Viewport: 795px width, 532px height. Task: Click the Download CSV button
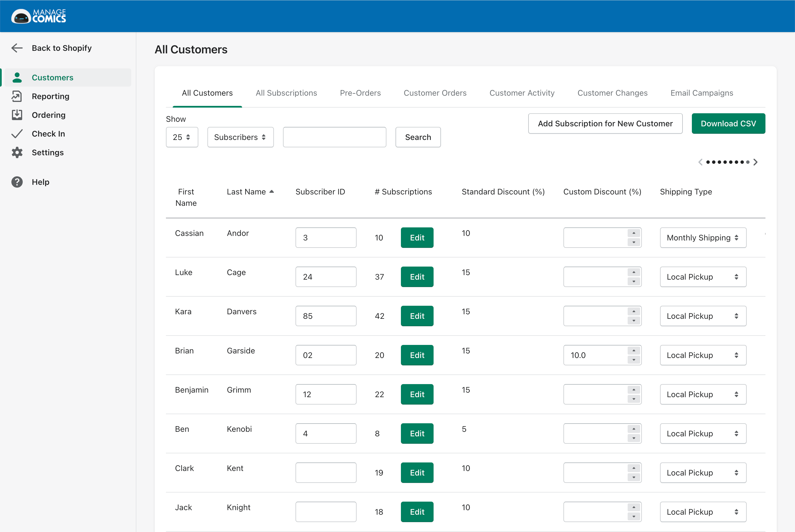coord(728,123)
